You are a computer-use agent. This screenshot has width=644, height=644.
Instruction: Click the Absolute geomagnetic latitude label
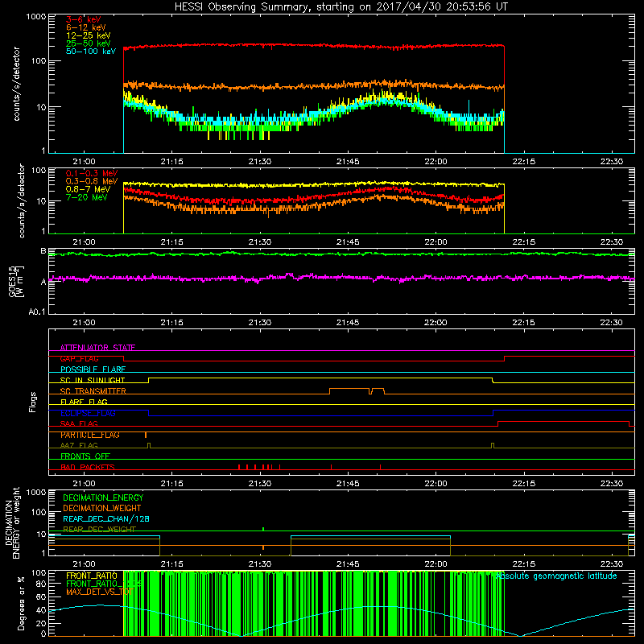556,576
